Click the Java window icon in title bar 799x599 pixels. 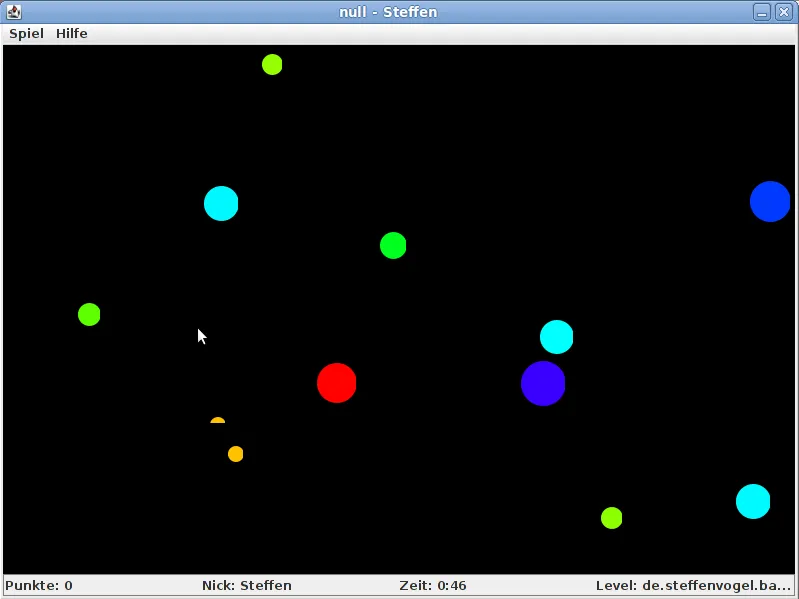tap(14, 12)
